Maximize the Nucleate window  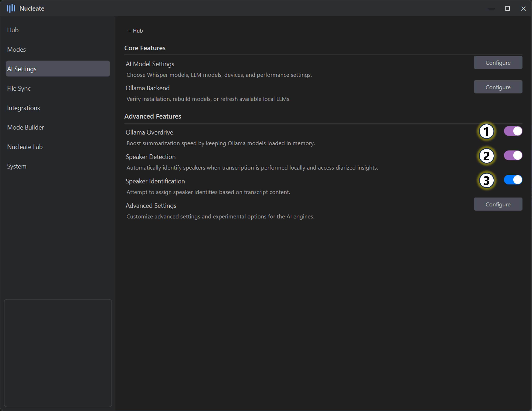[507, 8]
